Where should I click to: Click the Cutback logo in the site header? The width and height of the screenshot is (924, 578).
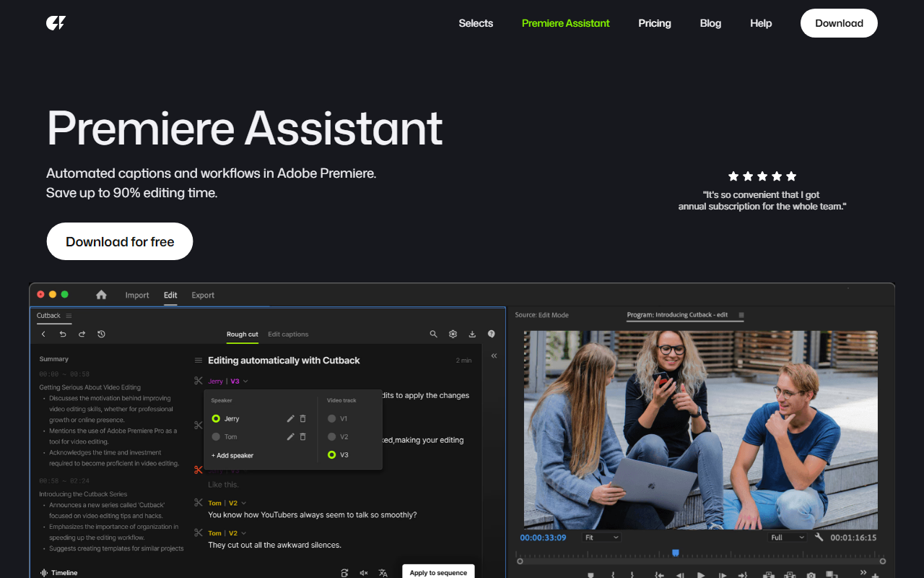[x=56, y=23]
